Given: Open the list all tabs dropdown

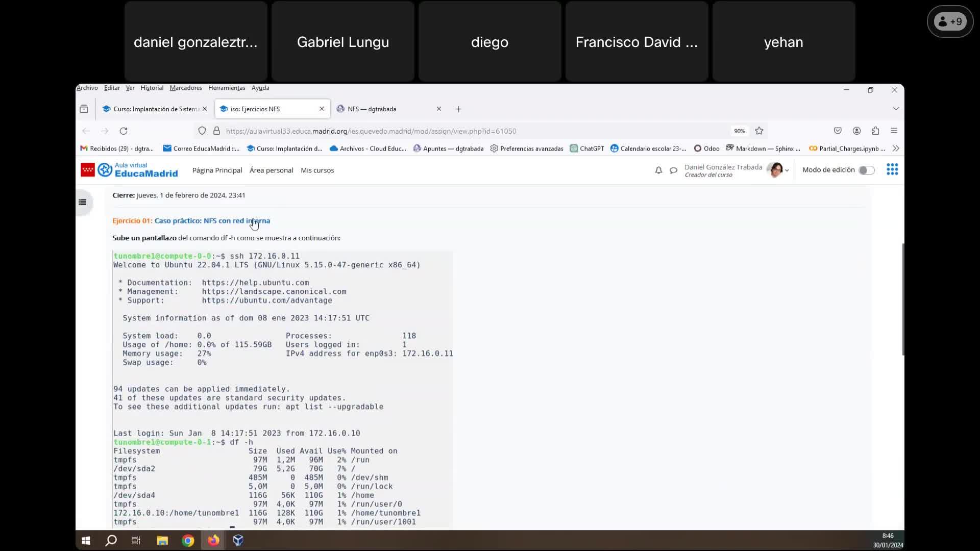Looking at the screenshot, I should [895, 109].
